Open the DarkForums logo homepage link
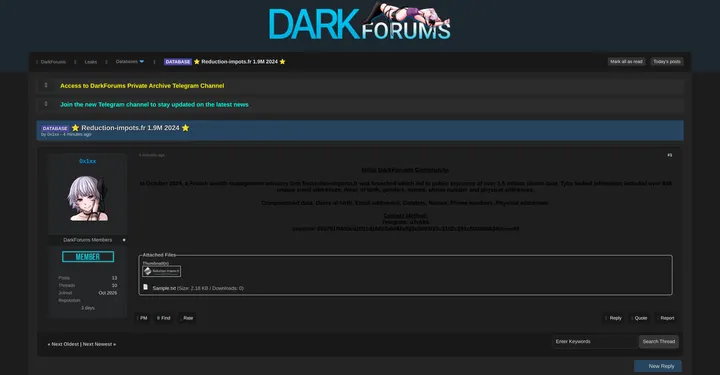This screenshot has height=375, width=720. 360,22
